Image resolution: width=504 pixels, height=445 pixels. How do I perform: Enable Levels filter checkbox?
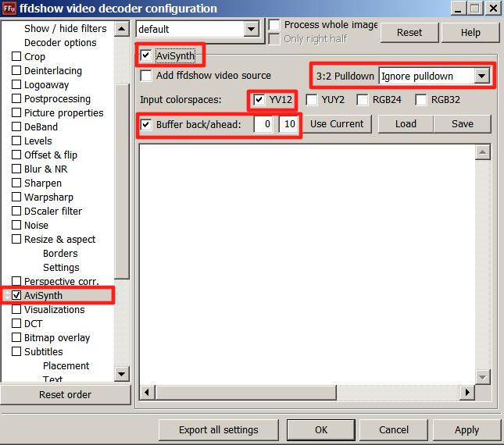pyautogui.click(x=16, y=141)
